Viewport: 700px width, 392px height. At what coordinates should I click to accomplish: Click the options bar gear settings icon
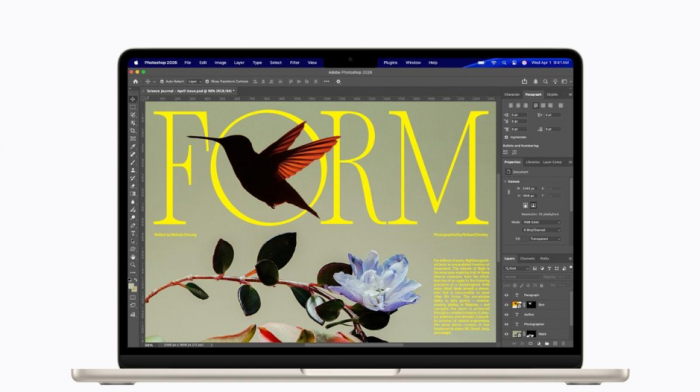pos(338,82)
